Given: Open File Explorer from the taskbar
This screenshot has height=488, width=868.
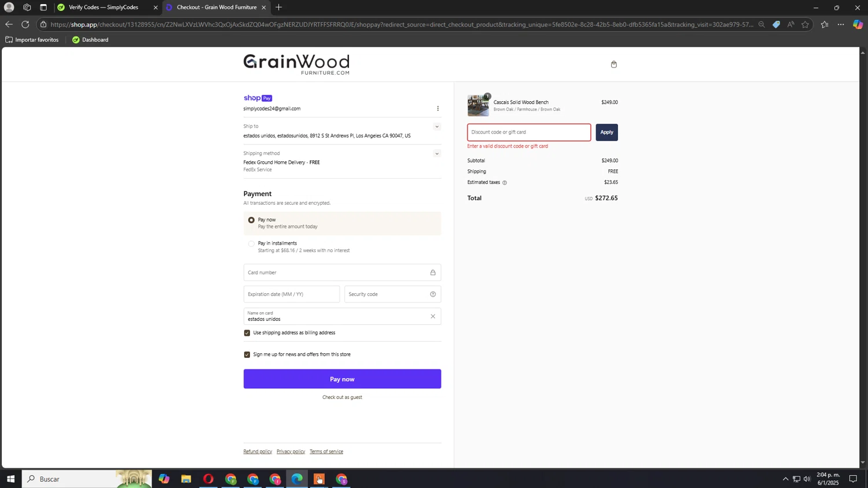Looking at the screenshot, I should coord(186,479).
